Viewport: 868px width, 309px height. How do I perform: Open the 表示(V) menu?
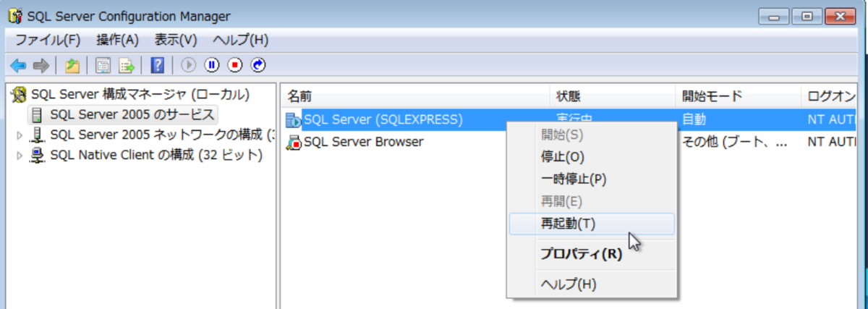175,40
